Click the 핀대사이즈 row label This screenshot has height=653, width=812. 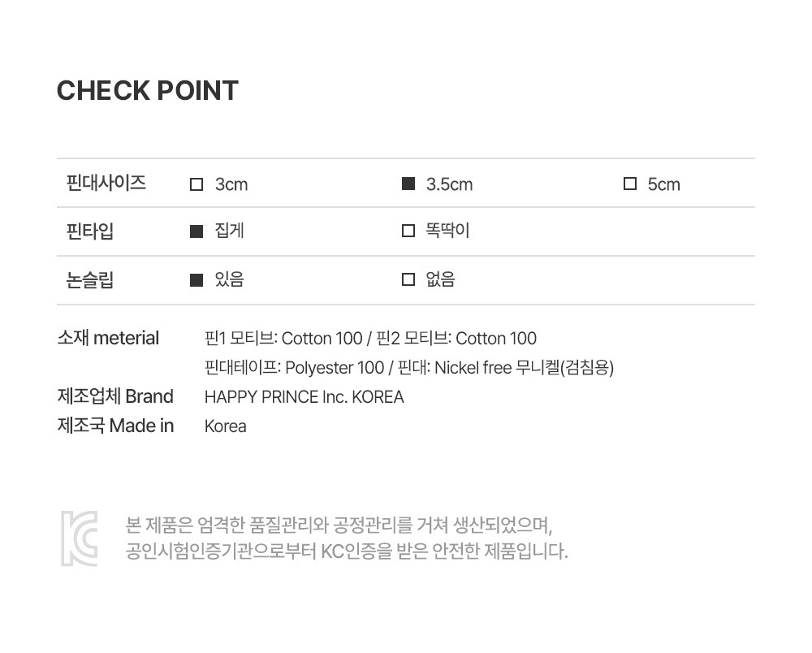tap(106, 183)
